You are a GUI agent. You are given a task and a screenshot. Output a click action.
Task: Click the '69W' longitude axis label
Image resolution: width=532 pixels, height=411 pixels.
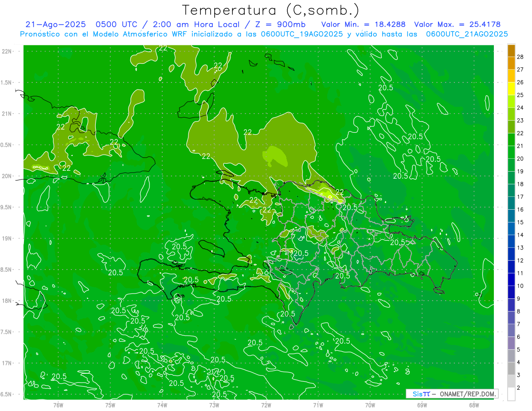coord(422,405)
